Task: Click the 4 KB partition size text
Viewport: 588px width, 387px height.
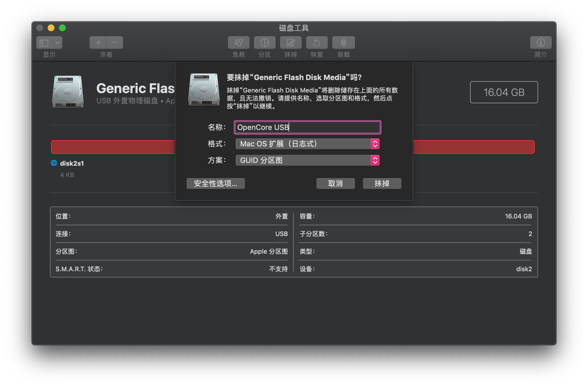Action: [67, 175]
